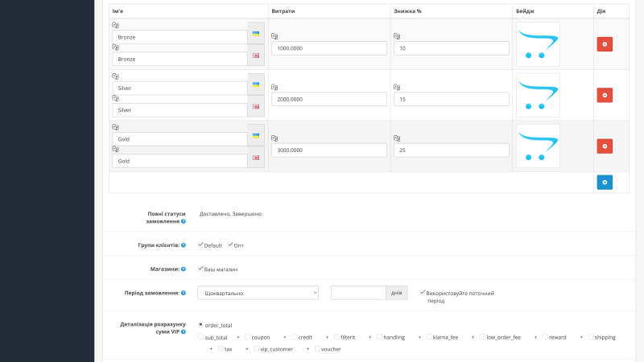Image resolution: width=644 pixels, height=362 pixels.
Task: Click translate icon above English Bronze name field
Action: (115, 47)
